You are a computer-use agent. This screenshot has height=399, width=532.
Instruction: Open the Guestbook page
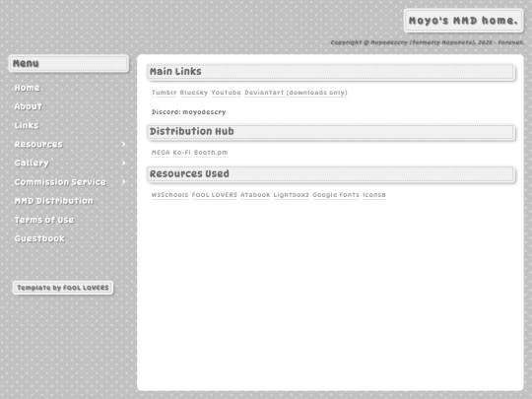[39, 238]
